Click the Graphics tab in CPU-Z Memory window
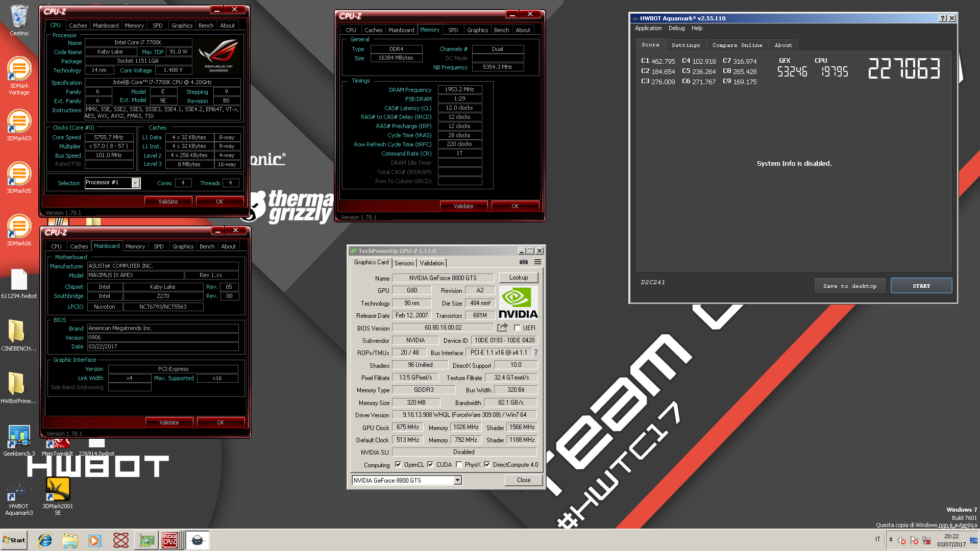This screenshot has height=551, width=980. 477,30
